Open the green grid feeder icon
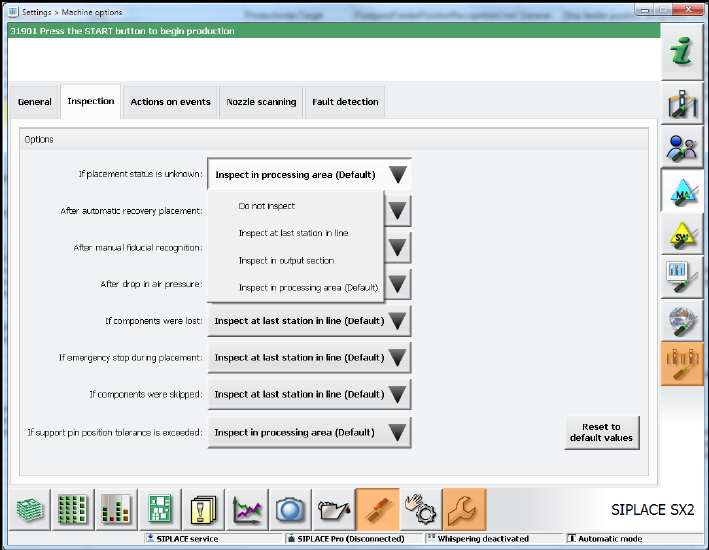The image size is (709, 550). (73, 509)
